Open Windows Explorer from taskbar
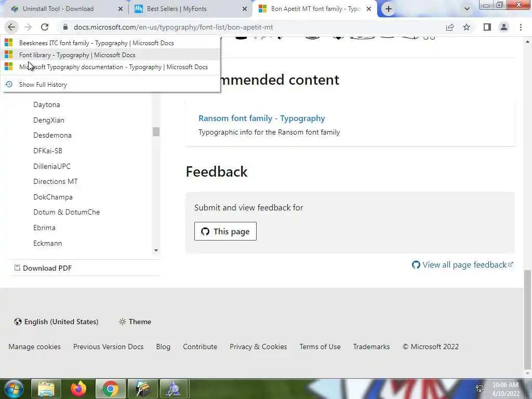Viewport: 532px width, 399px height. [46, 389]
